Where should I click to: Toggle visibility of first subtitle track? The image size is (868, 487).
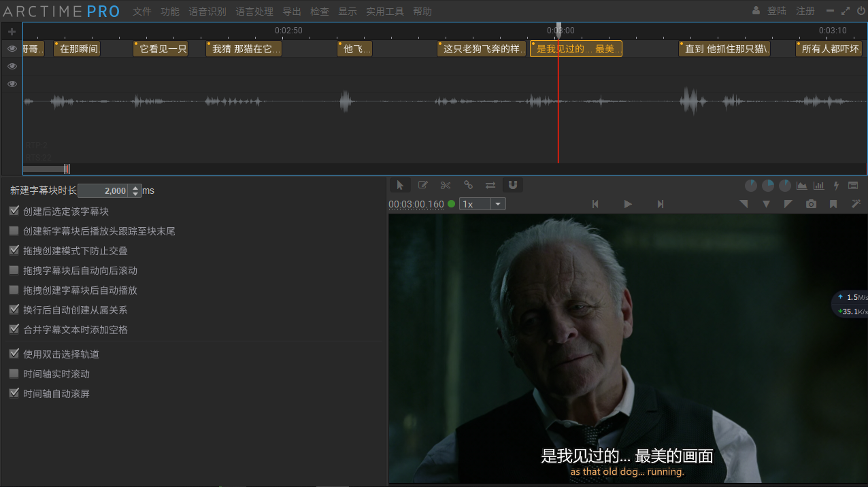(12, 48)
